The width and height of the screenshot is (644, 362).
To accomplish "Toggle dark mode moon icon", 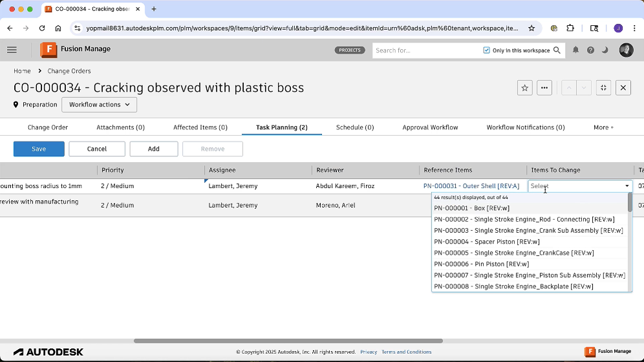I will pos(605,50).
